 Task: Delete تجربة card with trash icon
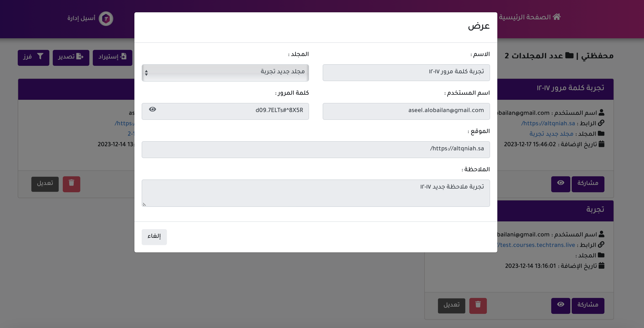pos(478,305)
